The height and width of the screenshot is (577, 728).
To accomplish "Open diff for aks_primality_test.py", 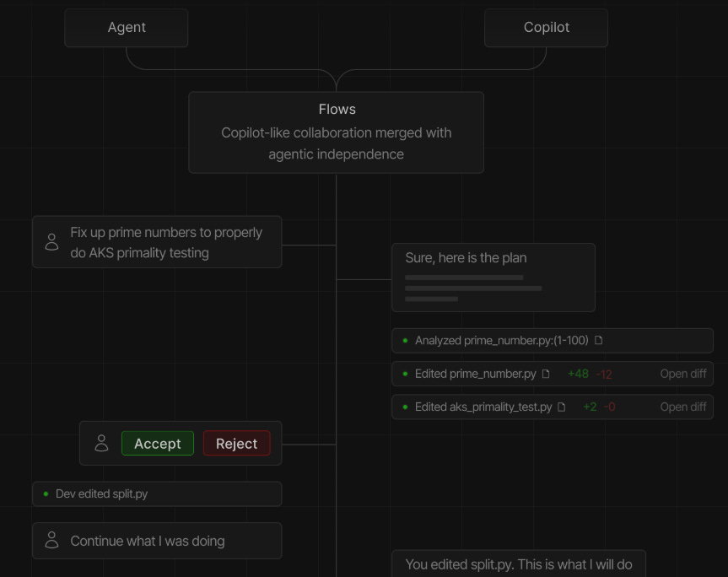I will 683,407.
